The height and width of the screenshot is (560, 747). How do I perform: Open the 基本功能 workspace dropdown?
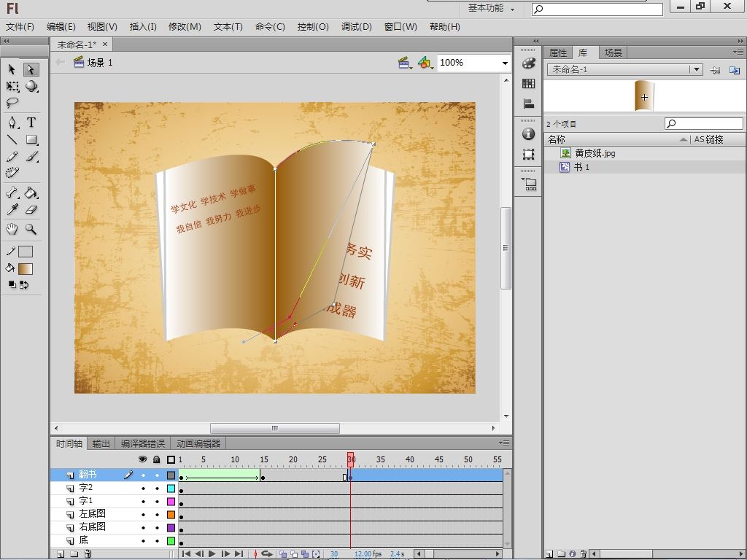point(491,8)
